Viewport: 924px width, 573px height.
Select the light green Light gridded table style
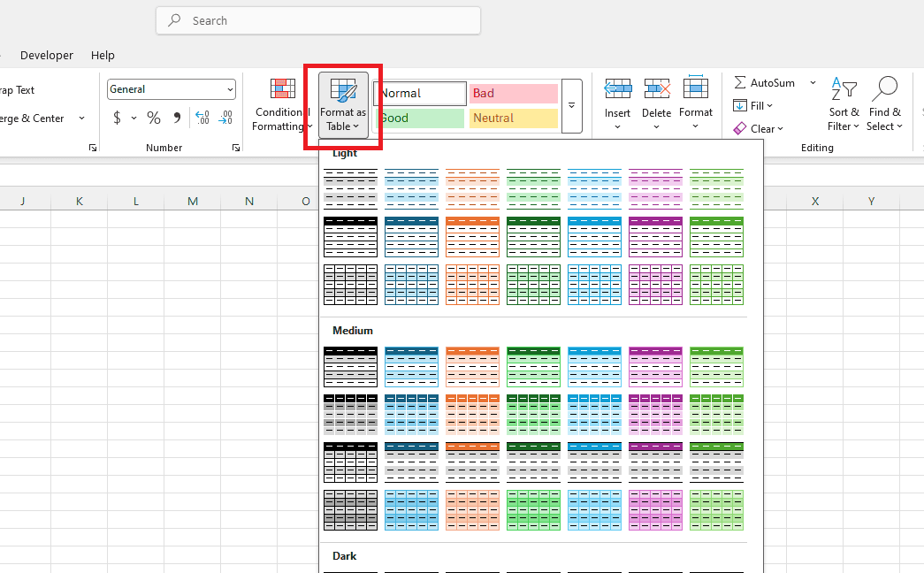point(716,285)
